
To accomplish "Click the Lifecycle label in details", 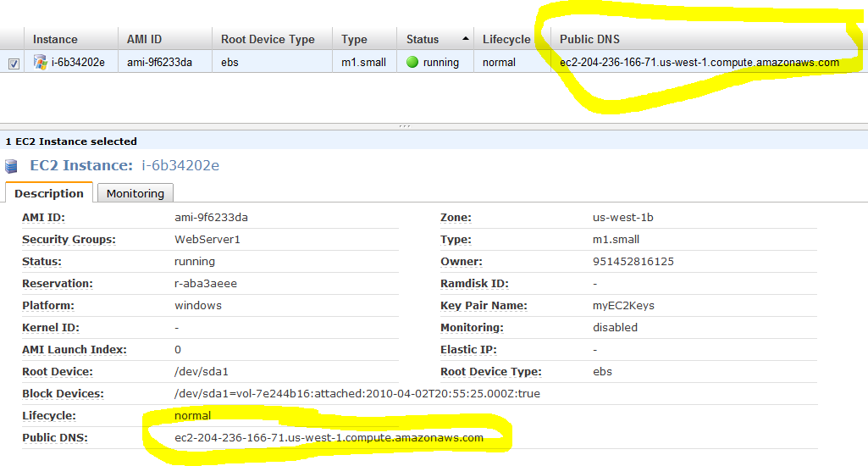I will point(49,415).
